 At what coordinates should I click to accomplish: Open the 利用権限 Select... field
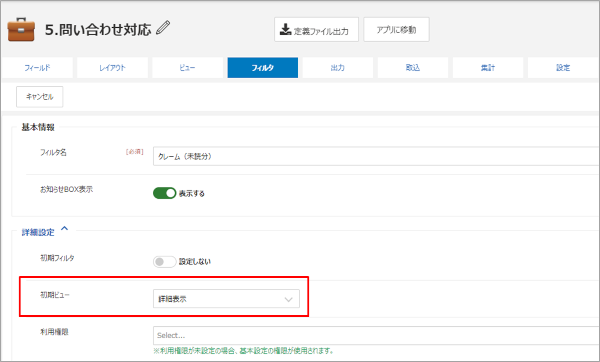pos(376,336)
